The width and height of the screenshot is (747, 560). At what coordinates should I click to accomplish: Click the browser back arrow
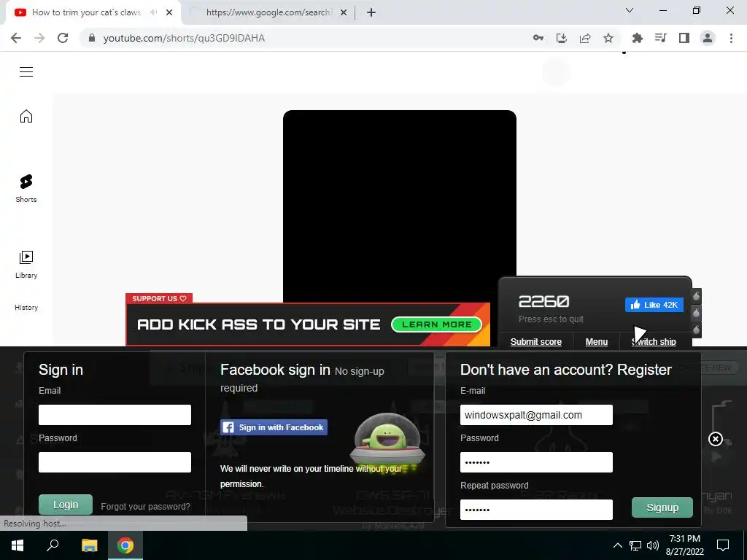coord(16,38)
